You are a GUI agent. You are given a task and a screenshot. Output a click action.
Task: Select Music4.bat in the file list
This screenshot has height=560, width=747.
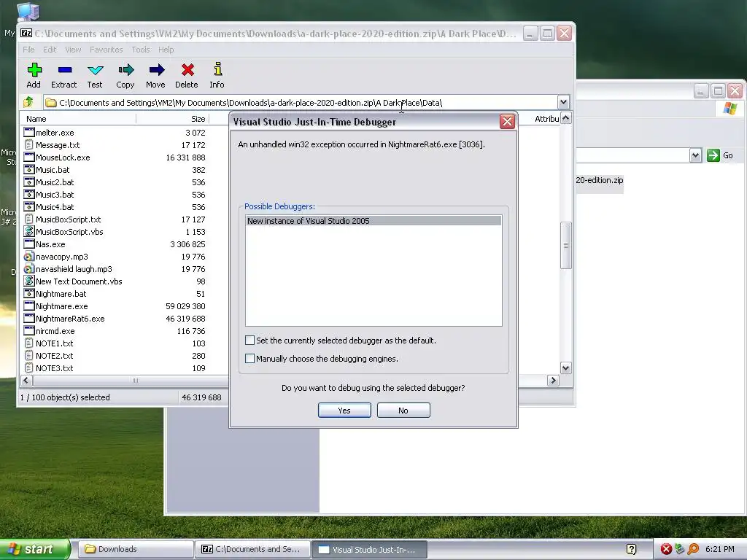coord(55,207)
